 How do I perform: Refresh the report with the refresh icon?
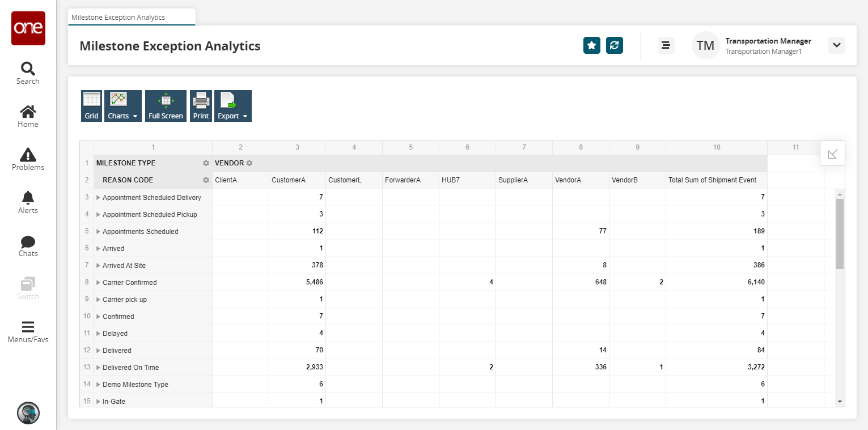[615, 45]
